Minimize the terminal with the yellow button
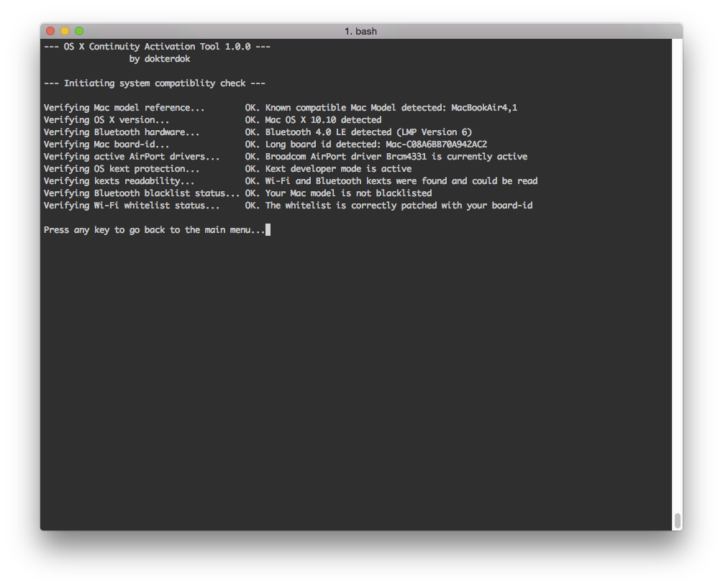 (x=65, y=31)
